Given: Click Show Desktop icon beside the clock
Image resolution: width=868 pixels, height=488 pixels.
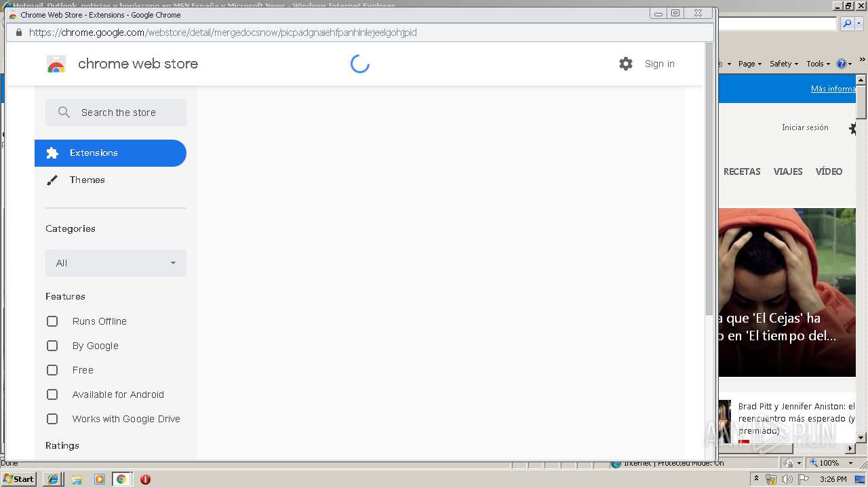Looking at the screenshot, I should point(861,479).
